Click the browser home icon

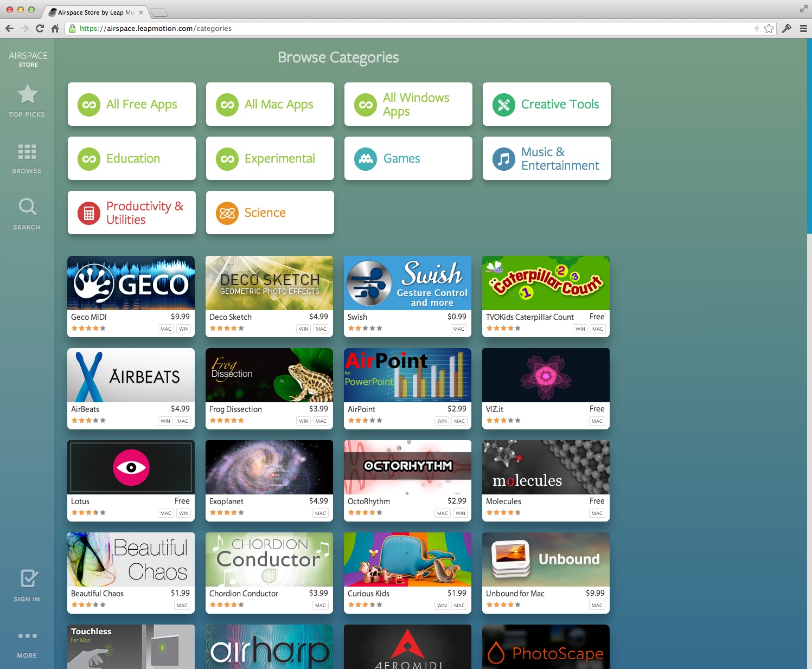click(55, 28)
